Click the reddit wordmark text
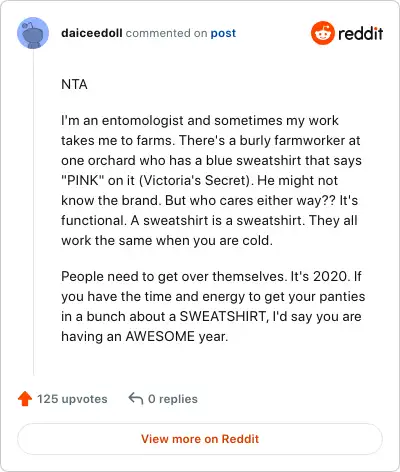 click(360, 34)
